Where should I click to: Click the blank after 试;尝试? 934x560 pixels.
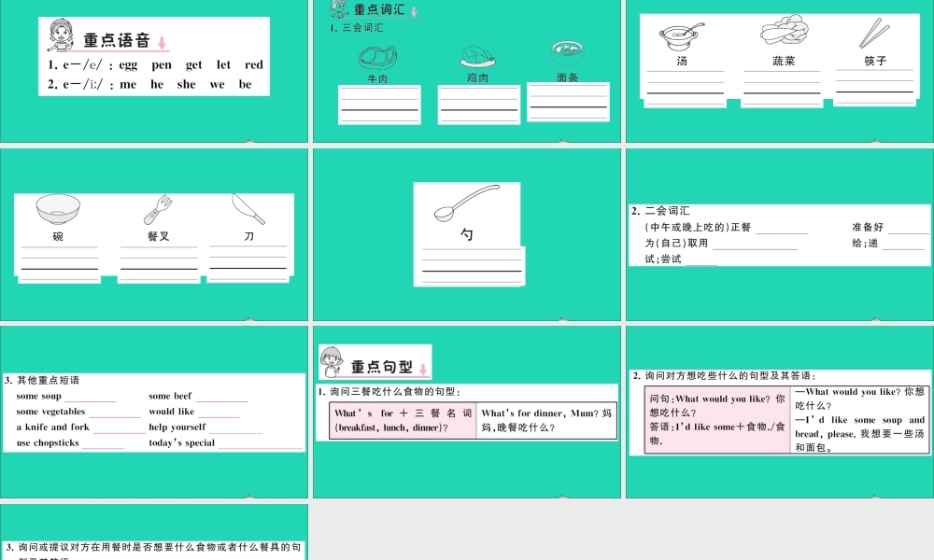point(701,260)
